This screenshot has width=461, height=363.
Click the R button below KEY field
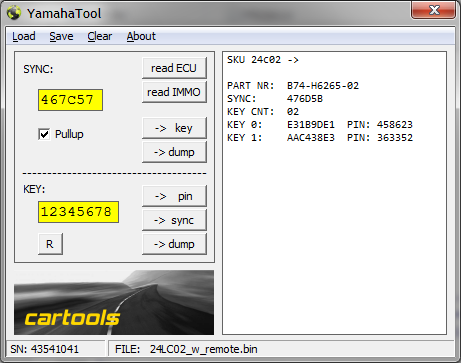(x=50, y=244)
